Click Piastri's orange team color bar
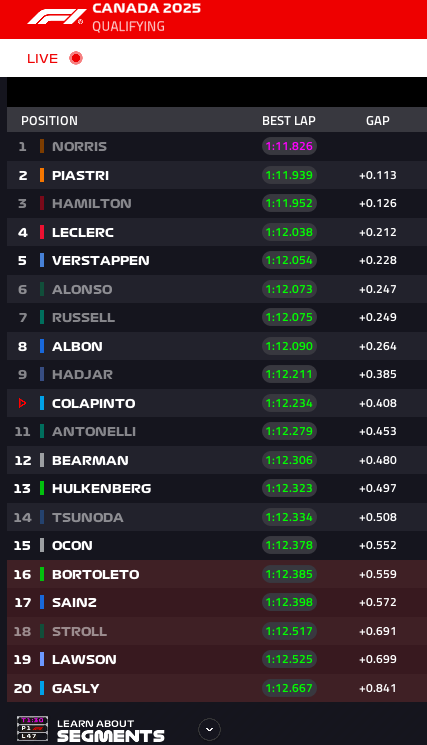Image resolution: width=427 pixels, height=745 pixels. pyautogui.click(x=42, y=175)
